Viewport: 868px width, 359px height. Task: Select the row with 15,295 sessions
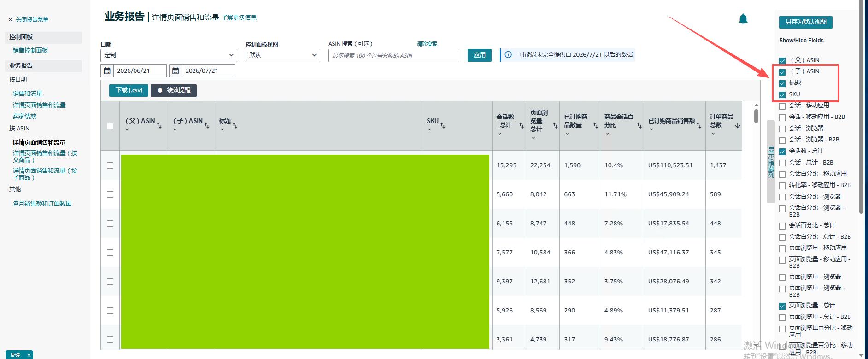pos(110,165)
